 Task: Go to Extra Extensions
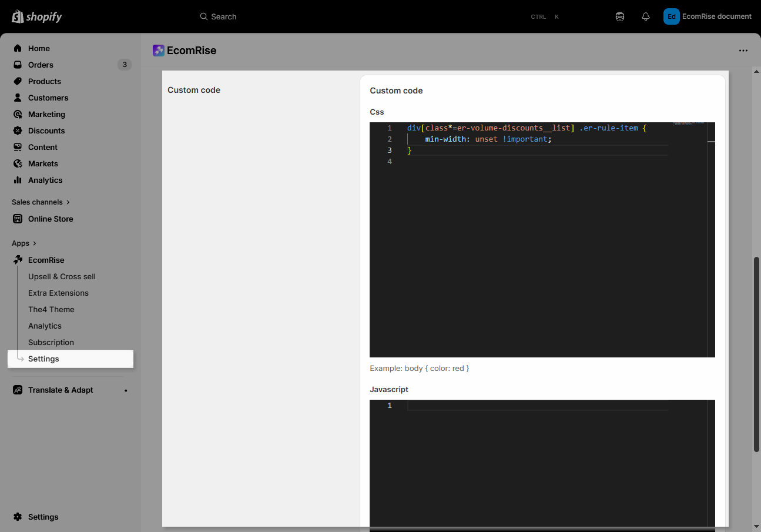point(58,293)
